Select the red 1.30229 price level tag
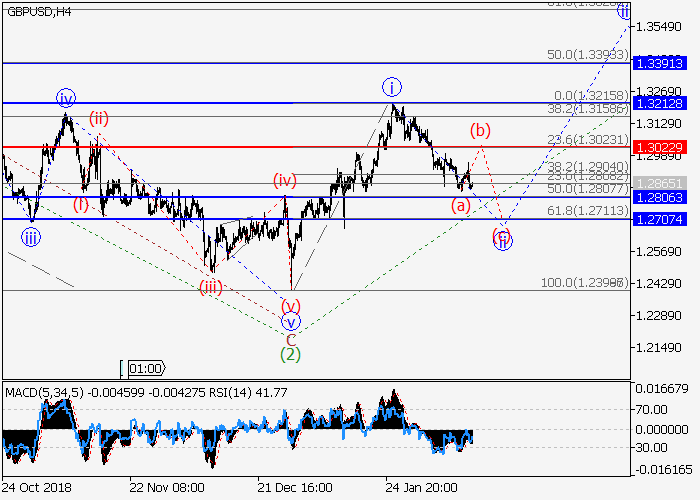This screenshot has width=700, height=500. (661, 147)
